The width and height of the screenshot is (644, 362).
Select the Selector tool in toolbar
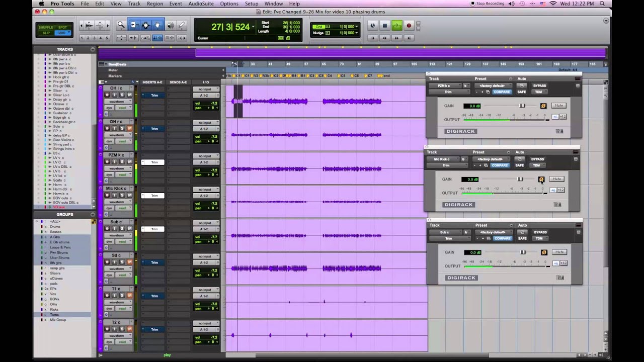tap(146, 25)
